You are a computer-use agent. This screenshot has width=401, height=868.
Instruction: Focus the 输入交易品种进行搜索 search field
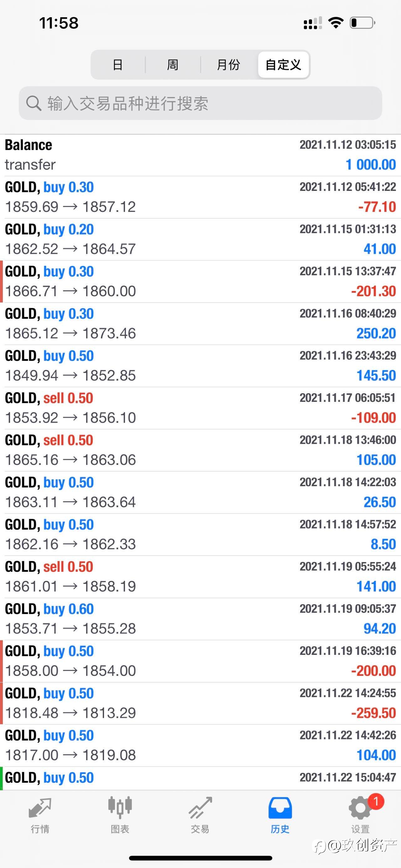pyautogui.click(x=200, y=103)
